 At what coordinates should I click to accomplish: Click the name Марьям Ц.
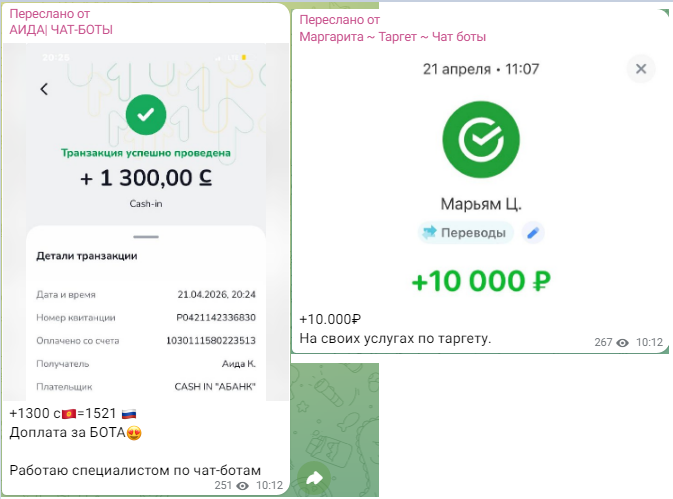(481, 204)
